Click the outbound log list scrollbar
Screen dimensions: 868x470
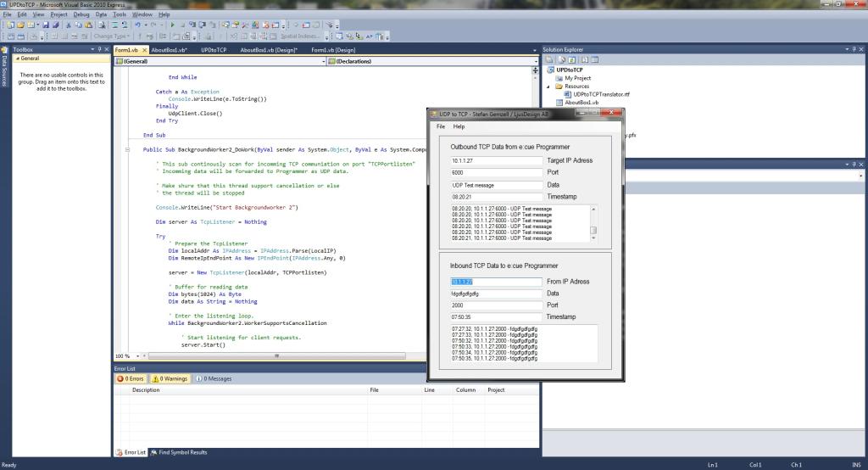593,223
